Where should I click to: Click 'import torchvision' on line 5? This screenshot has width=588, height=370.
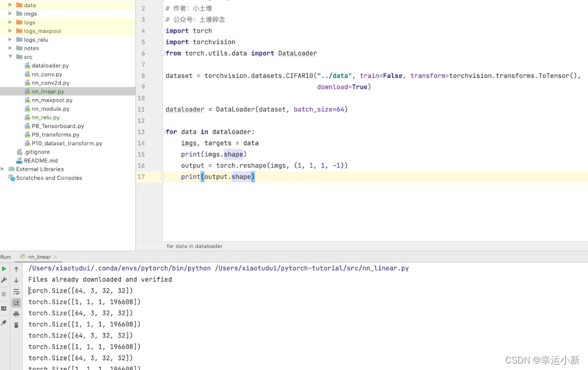tap(201, 42)
